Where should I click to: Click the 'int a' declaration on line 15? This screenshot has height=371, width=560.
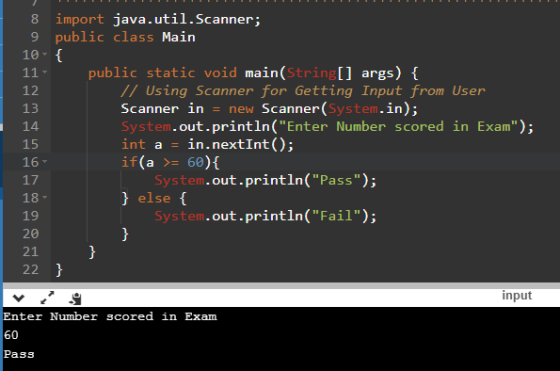pos(142,145)
